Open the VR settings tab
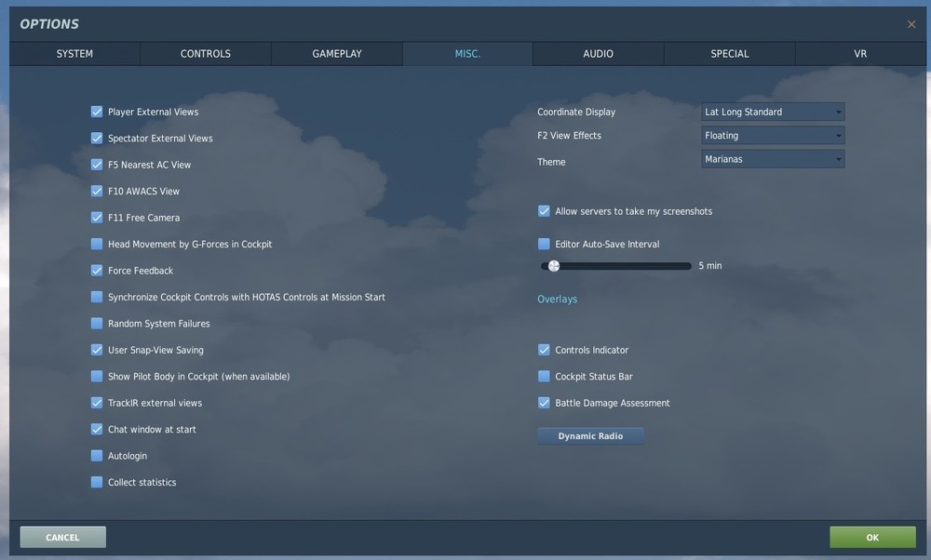 click(x=860, y=53)
